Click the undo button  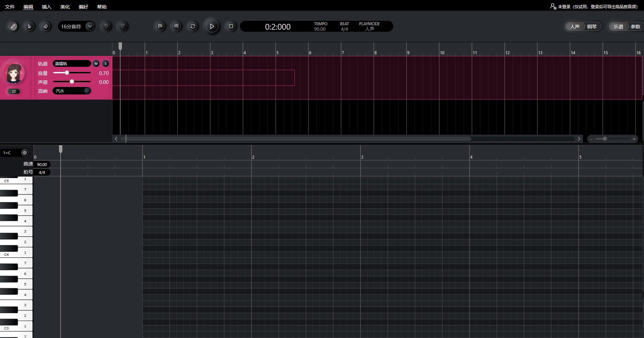pos(106,26)
